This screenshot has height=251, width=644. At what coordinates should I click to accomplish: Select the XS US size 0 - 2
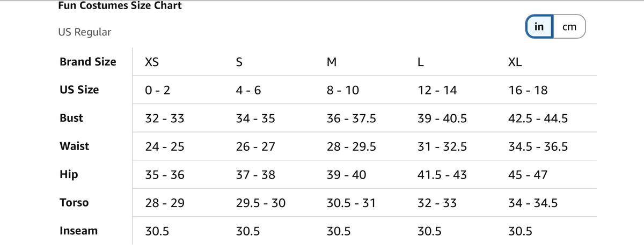[158, 90]
